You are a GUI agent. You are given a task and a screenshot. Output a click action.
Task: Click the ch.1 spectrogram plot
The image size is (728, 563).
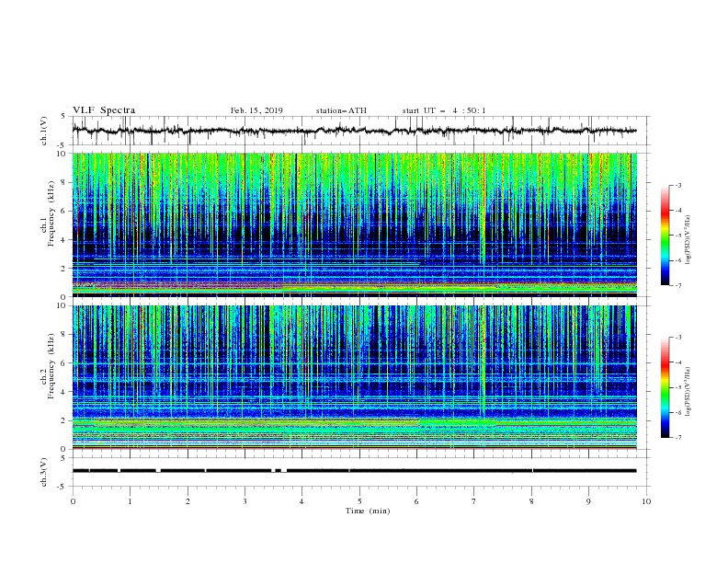pos(355,224)
